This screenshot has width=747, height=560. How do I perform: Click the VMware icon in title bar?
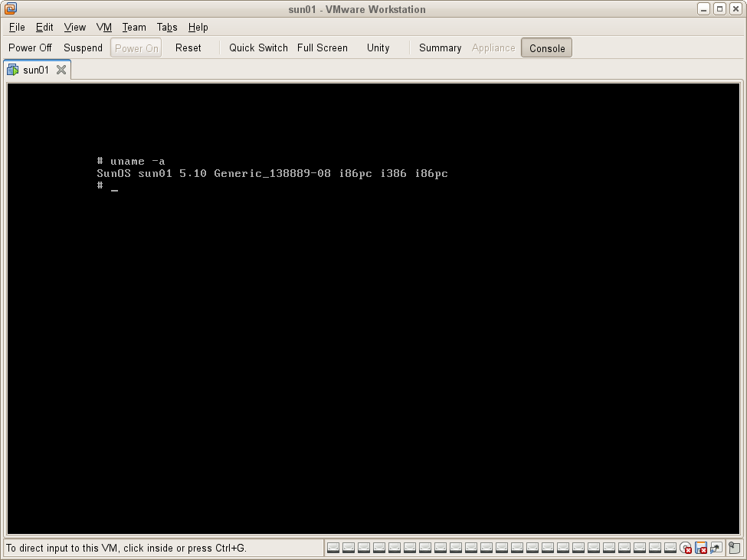tap(11, 9)
